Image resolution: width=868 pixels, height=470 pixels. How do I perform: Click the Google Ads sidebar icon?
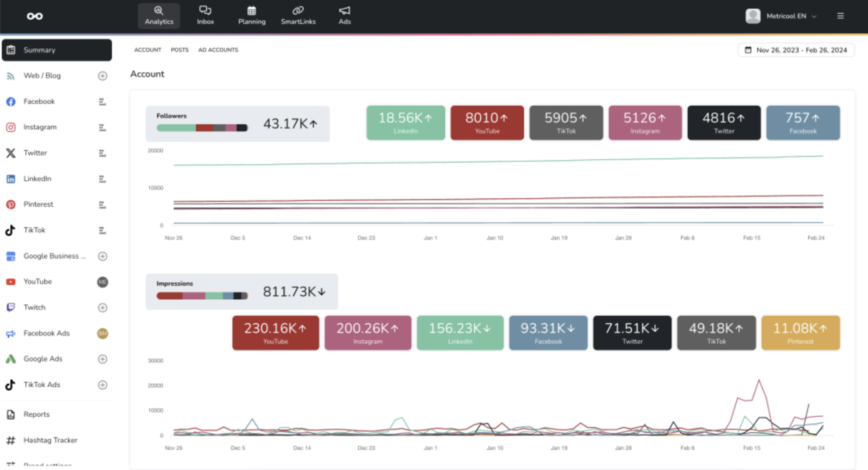10,359
